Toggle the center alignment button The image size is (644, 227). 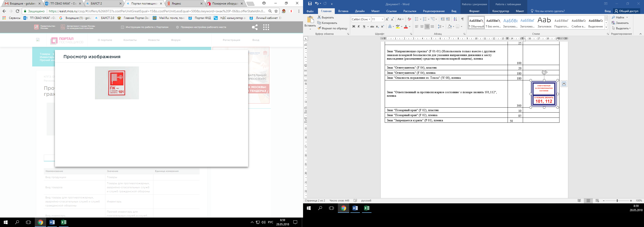(422, 26)
